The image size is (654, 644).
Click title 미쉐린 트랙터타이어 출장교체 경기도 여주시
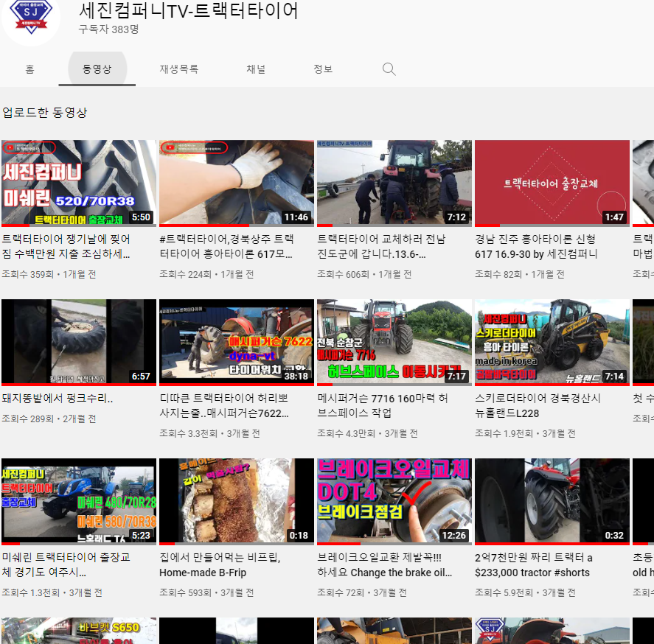click(66, 565)
